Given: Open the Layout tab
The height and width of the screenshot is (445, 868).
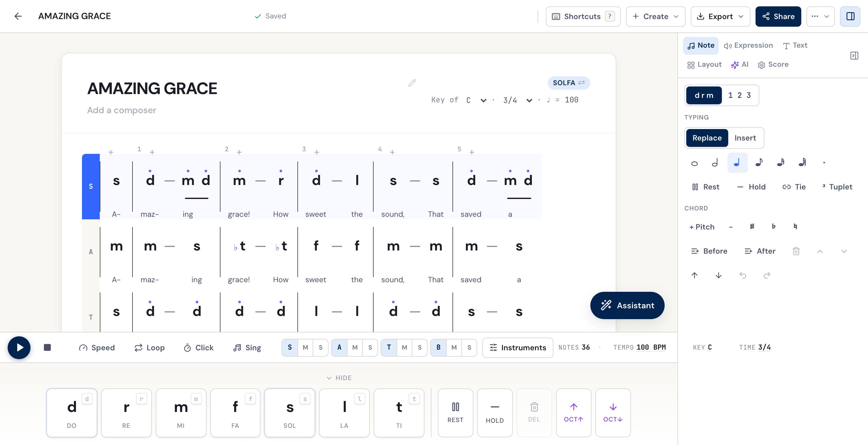Looking at the screenshot, I should (x=704, y=65).
